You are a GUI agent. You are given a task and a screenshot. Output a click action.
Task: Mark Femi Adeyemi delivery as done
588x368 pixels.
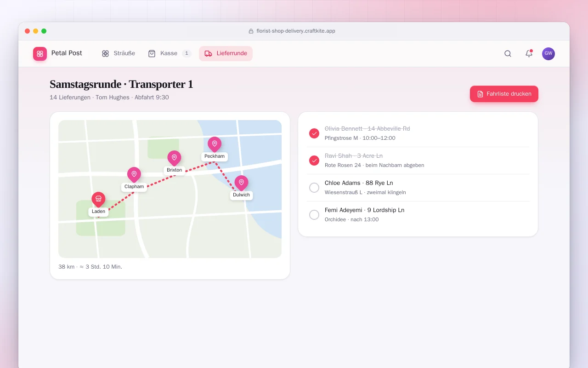[314, 215]
